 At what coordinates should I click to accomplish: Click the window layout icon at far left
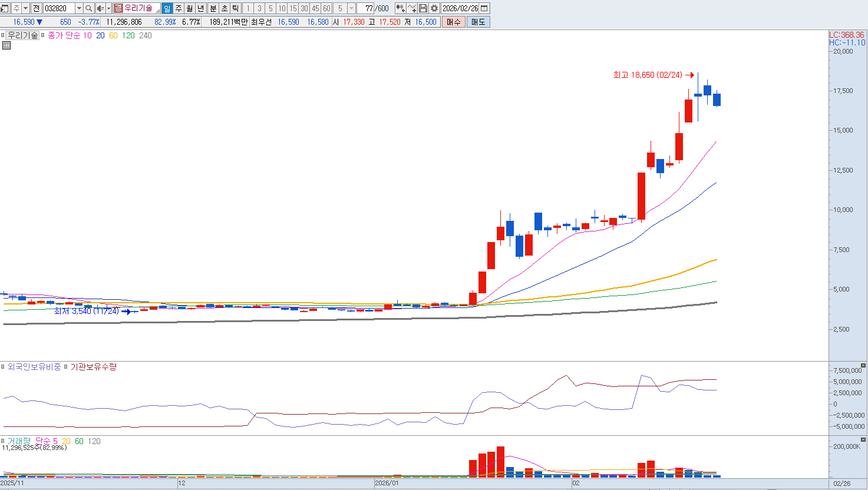coord(5,8)
